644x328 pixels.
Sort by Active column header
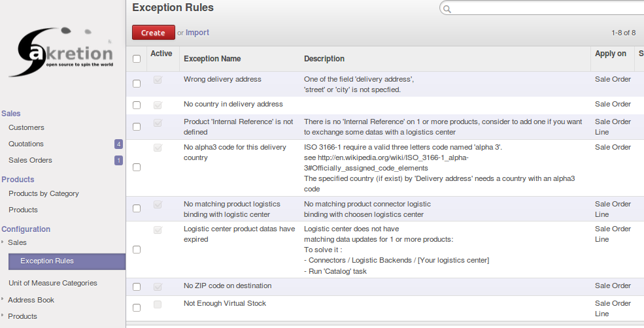click(x=161, y=54)
